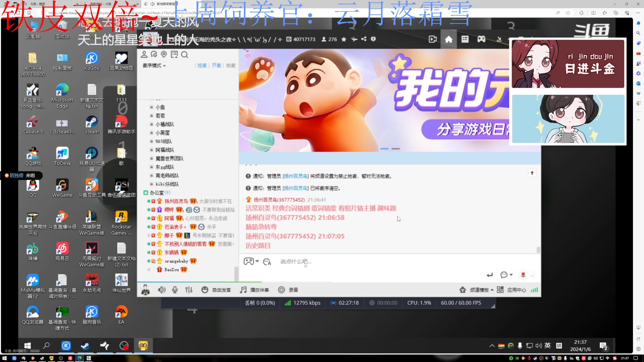The height and width of the screenshot is (362, 644).
Task: Click the user avatar in YY bottom bar
Action: pyautogui.click(x=145, y=290)
